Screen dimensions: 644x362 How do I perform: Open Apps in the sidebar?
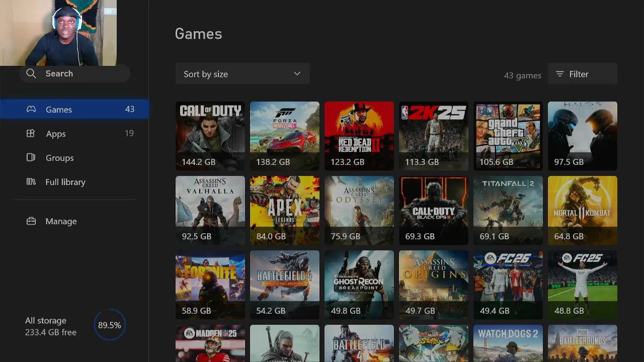click(74, 133)
